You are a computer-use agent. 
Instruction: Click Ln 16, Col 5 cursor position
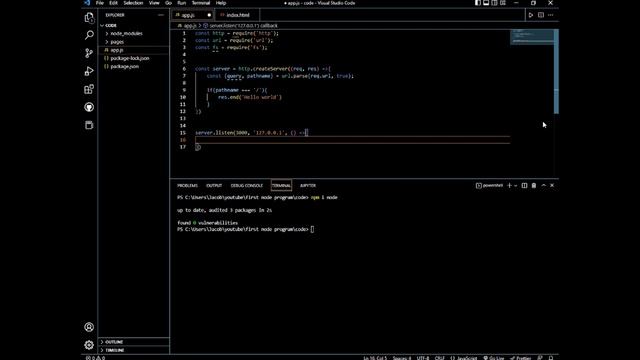click(375, 358)
